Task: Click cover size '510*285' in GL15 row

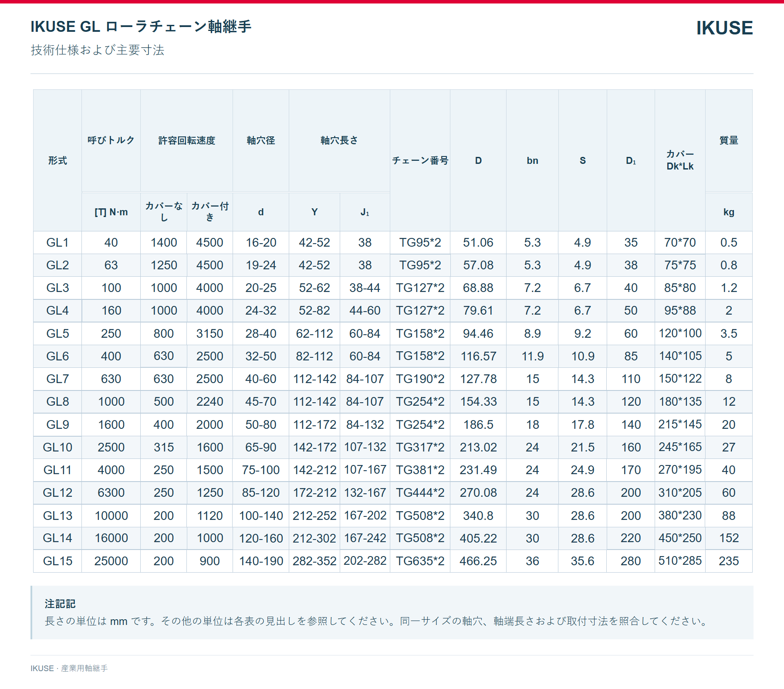Action: pyautogui.click(x=680, y=561)
